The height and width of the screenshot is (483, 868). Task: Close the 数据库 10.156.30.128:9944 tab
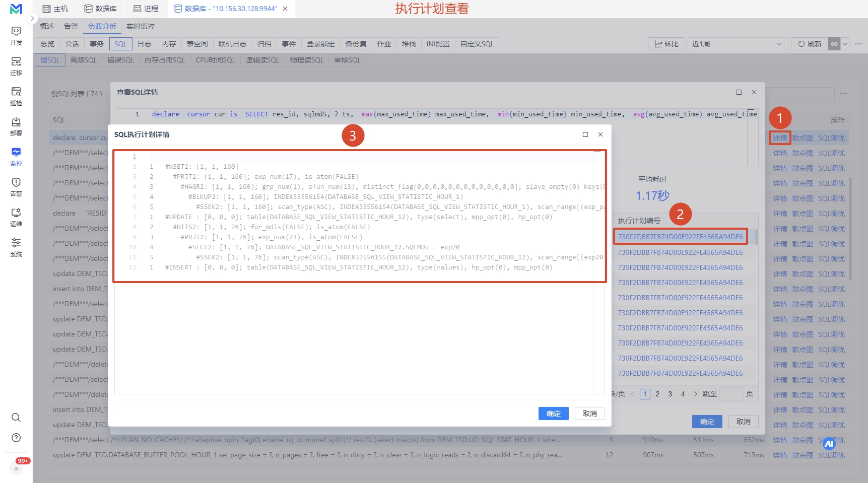tap(285, 9)
